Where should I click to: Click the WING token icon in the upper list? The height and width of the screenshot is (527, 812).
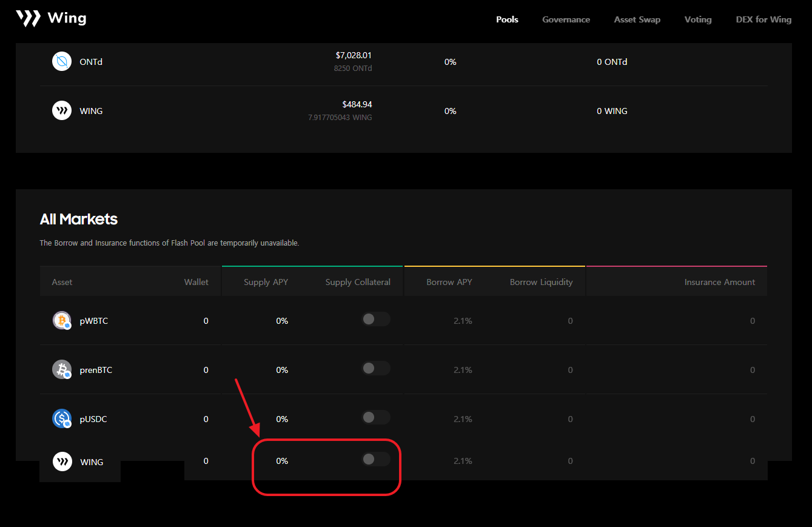point(62,110)
